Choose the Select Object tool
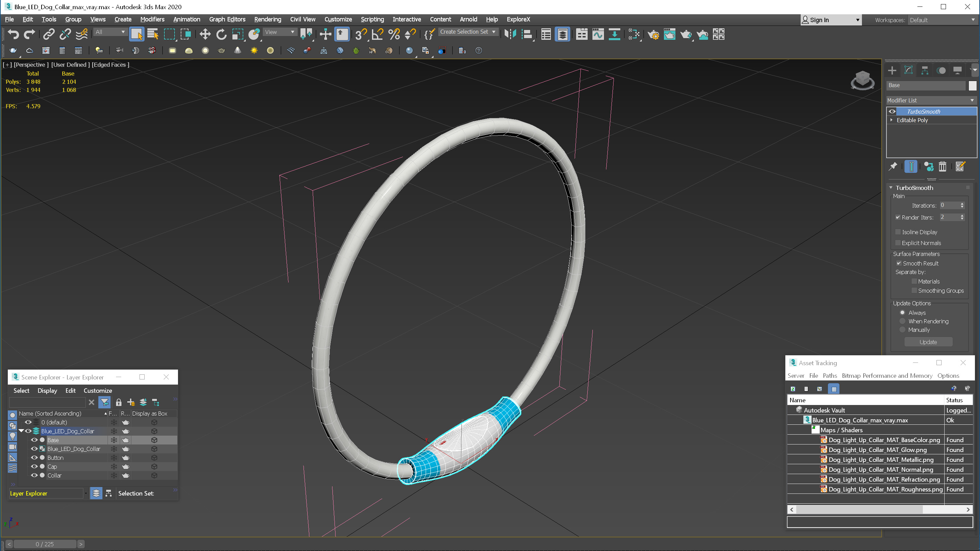980x551 pixels. pos(136,35)
